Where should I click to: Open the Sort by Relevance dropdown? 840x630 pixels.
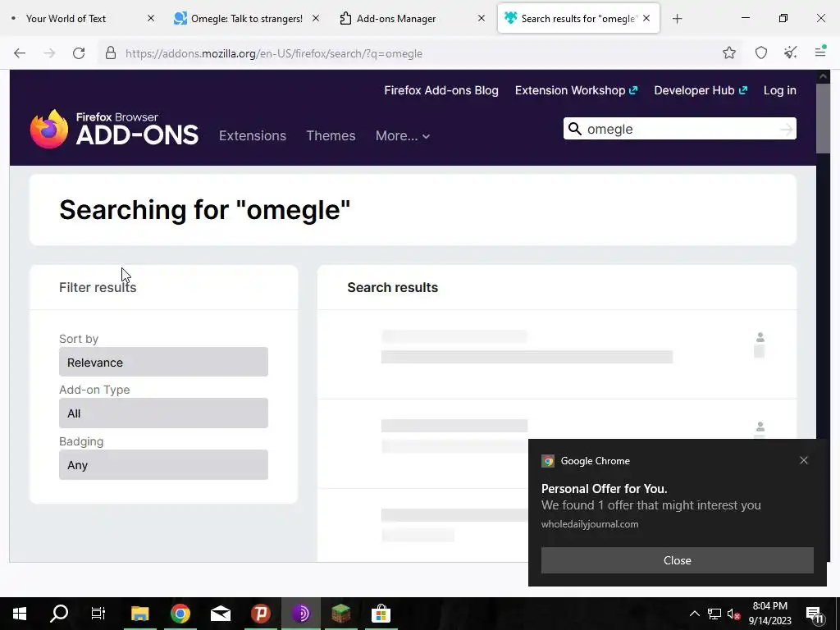pyautogui.click(x=163, y=362)
